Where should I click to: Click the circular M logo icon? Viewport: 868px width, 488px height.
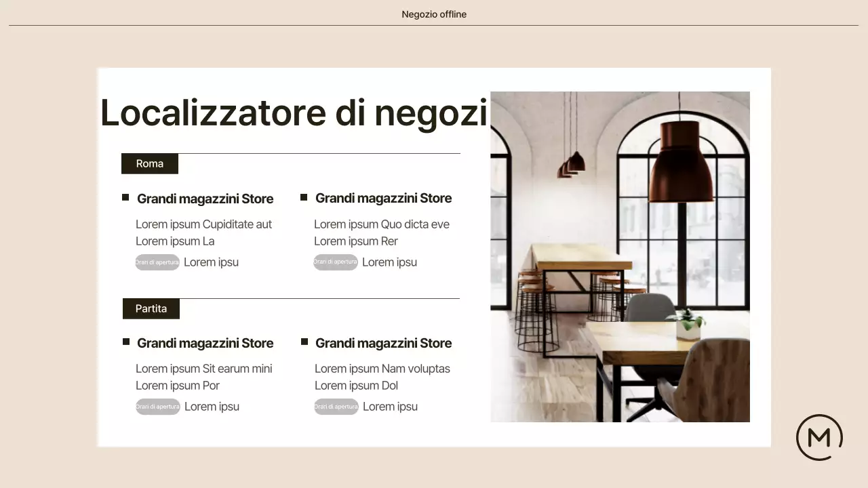(819, 437)
